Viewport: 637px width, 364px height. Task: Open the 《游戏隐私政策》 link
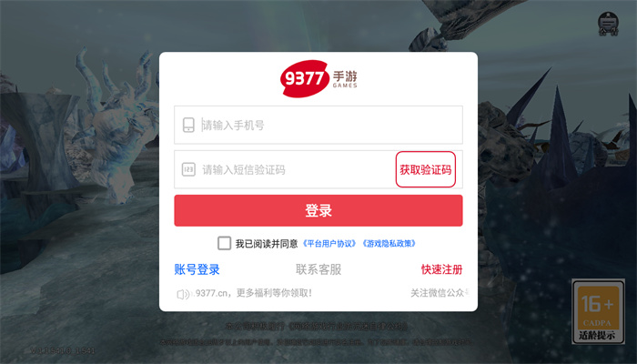pyautogui.click(x=389, y=244)
